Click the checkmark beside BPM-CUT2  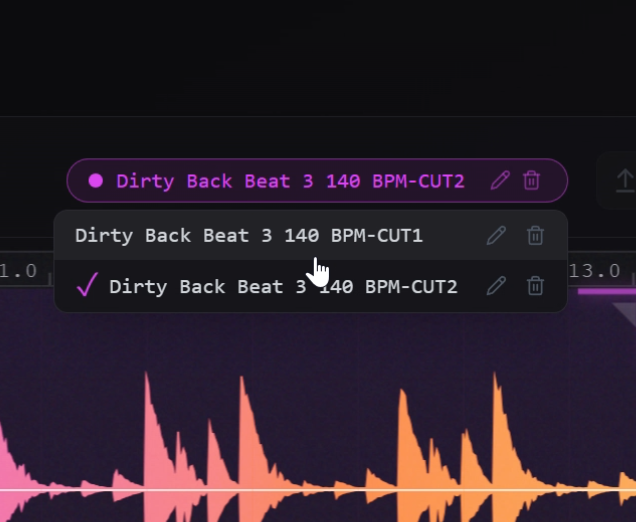point(87,286)
